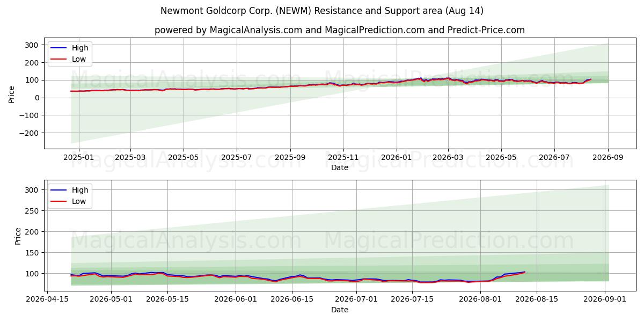
Task: Click the 2026-08-15 date tick label
Action: [537, 299]
